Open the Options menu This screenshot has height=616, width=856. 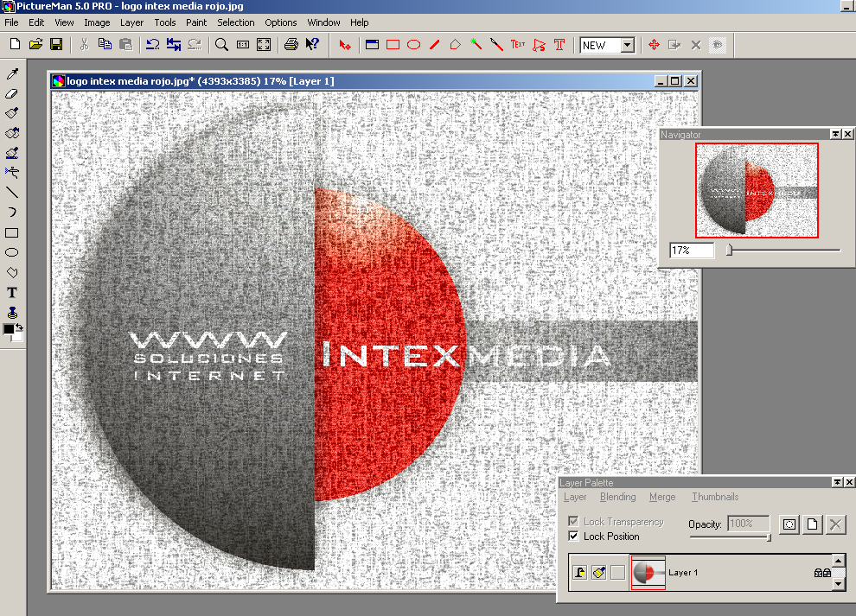coord(281,22)
